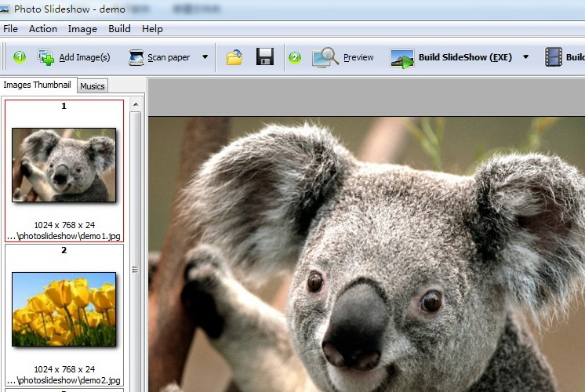Click the Photo Slideshow title bar icon

pos(4,9)
